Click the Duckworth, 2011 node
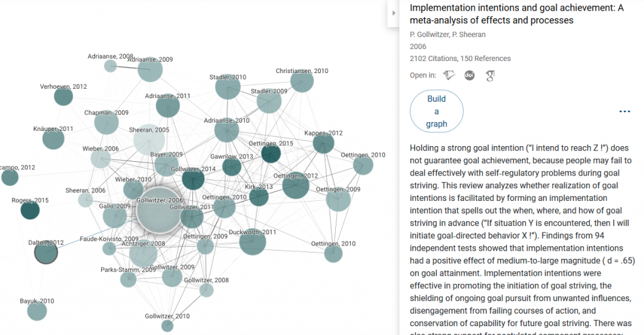Screen dimensions: 644x335 252,242
